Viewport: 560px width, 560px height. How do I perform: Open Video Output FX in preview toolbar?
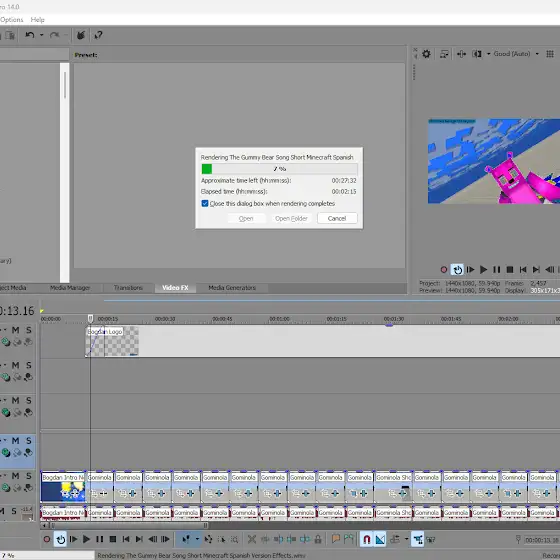461,54
